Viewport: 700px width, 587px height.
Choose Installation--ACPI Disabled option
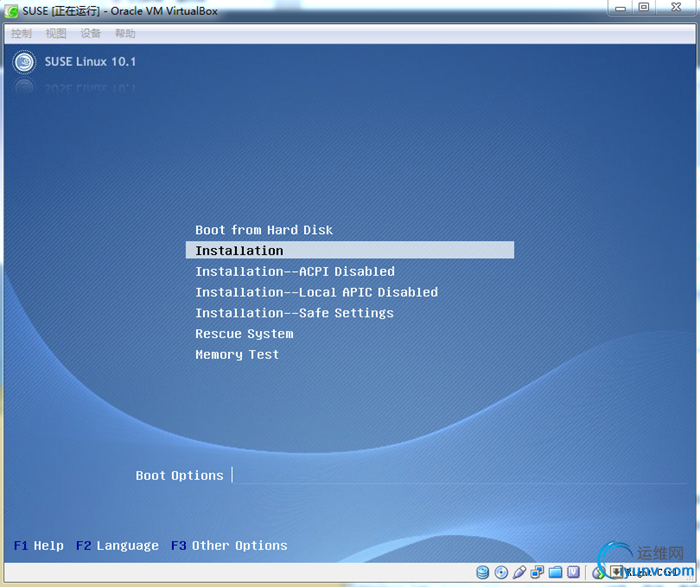pos(295,271)
